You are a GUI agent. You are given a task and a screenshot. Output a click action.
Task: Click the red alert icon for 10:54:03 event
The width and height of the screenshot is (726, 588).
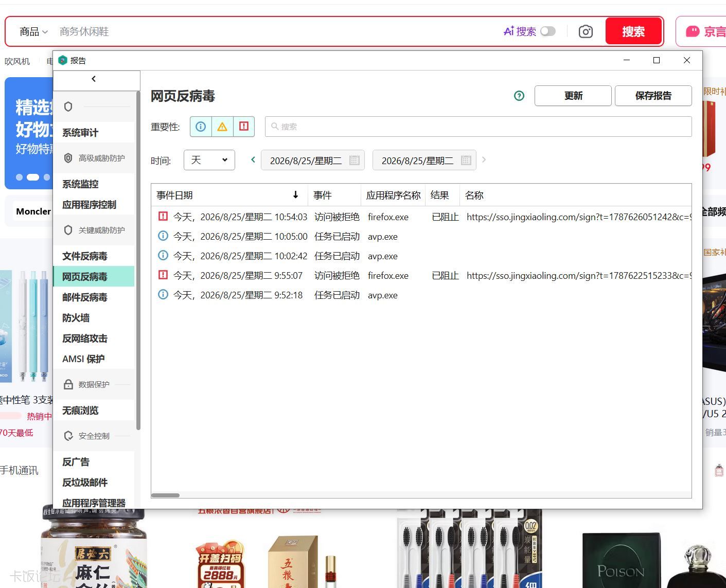[x=163, y=217]
